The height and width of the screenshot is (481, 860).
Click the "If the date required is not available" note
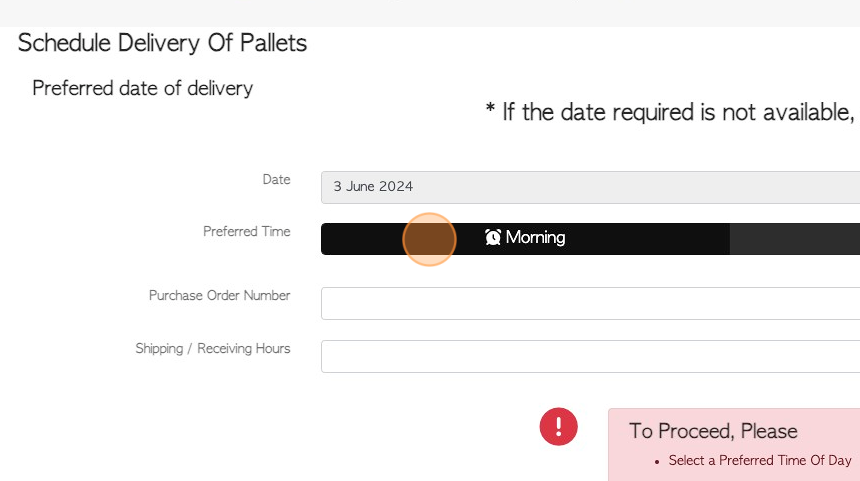[x=678, y=112]
